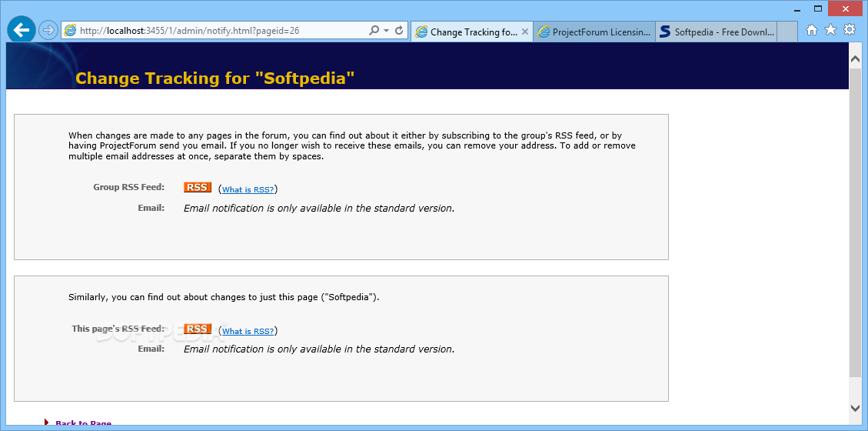Maximize the browser window
Viewport: 868px width, 431px height.
tap(818, 9)
